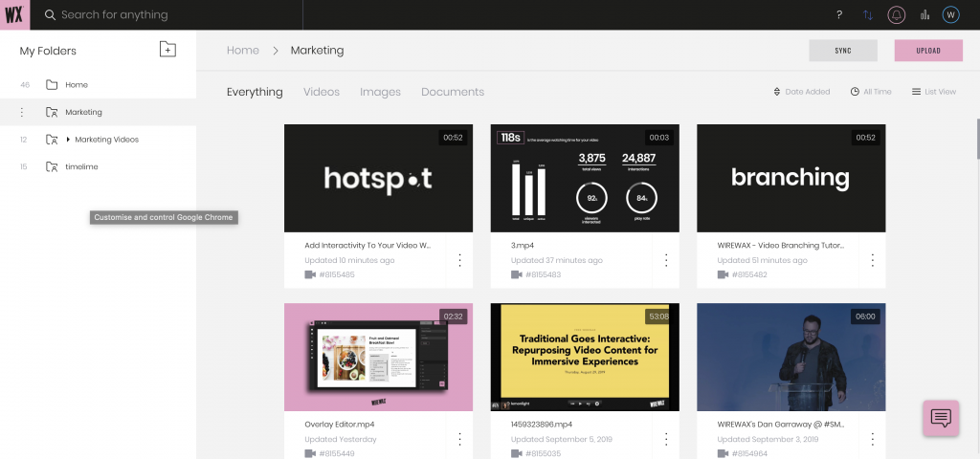Click "WIREWAX's Dan Garraway @ #SM..." title

pyautogui.click(x=781, y=425)
